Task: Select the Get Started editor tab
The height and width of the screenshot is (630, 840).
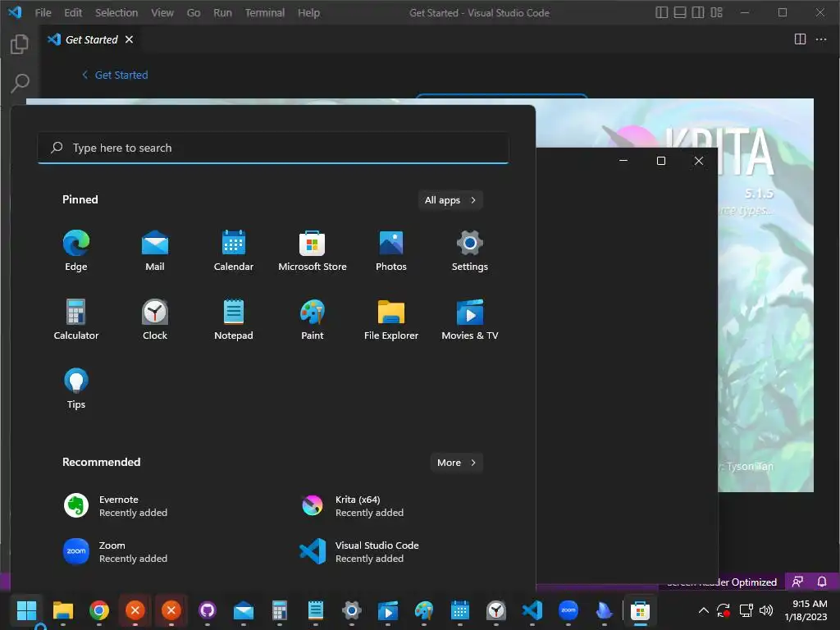Action: click(91, 39)
